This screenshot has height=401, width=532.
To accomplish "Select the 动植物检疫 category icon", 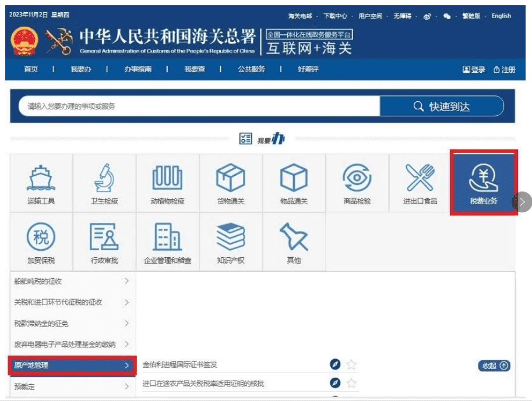I will coord(167,183).
